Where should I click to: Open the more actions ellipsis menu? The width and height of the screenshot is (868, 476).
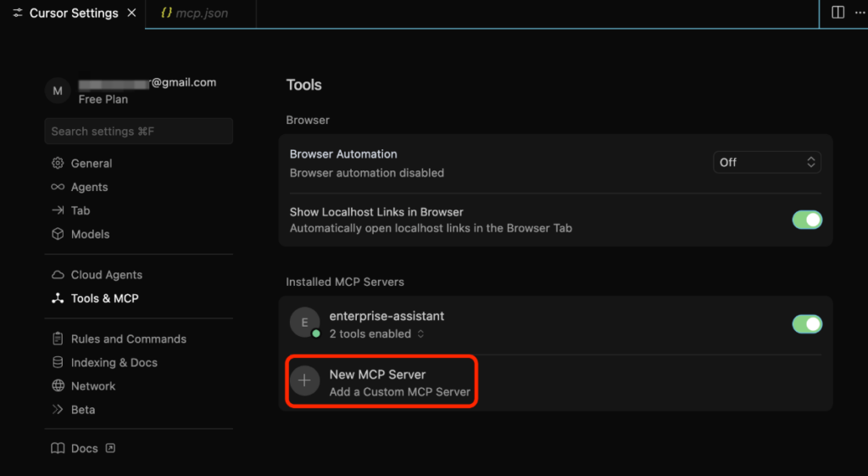[858, 13]
